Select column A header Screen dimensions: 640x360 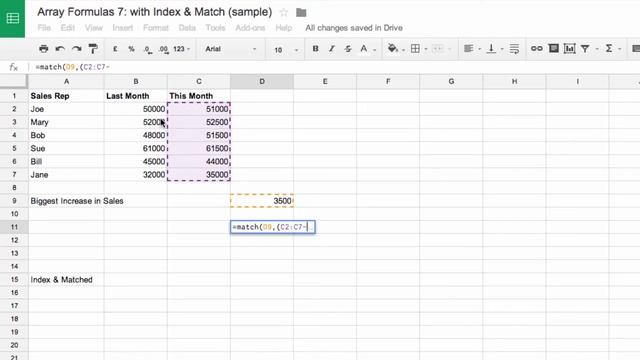(x=66, y=81)
